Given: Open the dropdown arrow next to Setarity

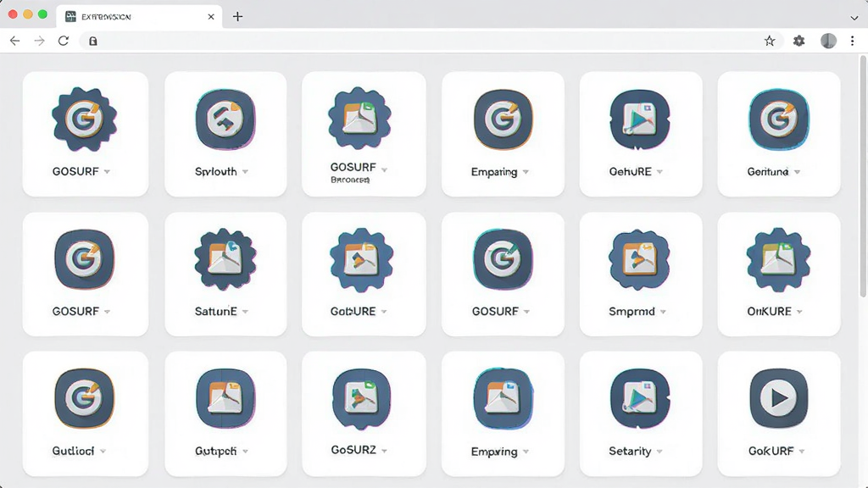Looking at the screenshot, I should 659,452.
